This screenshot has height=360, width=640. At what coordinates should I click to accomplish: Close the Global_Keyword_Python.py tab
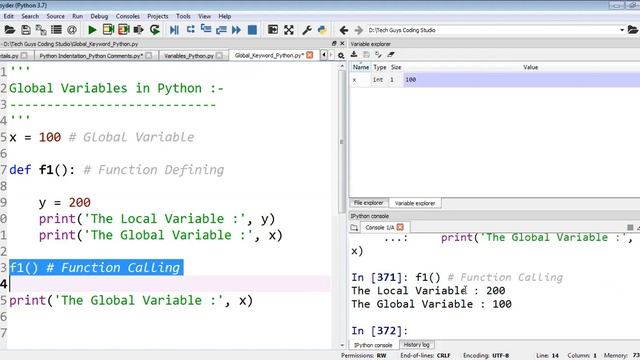click(x=310, y=55)
